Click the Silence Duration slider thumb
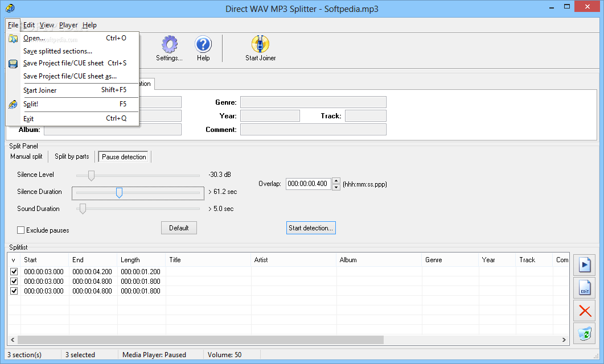 (119, 193)
